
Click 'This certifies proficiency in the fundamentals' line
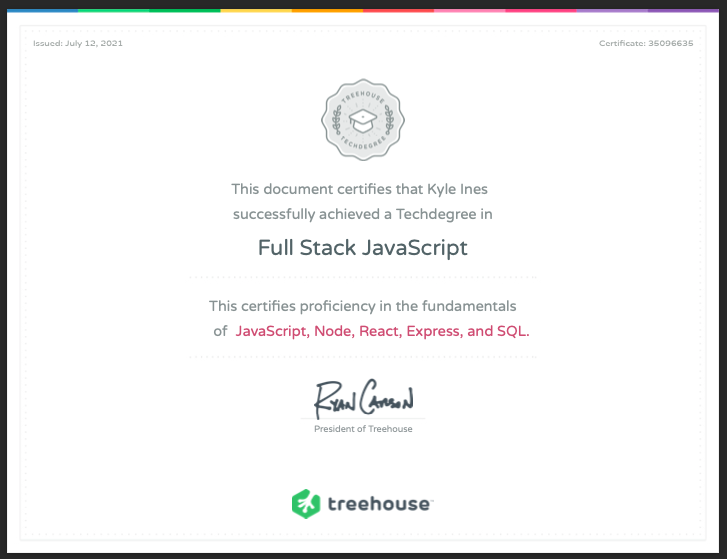coord(362,306)
